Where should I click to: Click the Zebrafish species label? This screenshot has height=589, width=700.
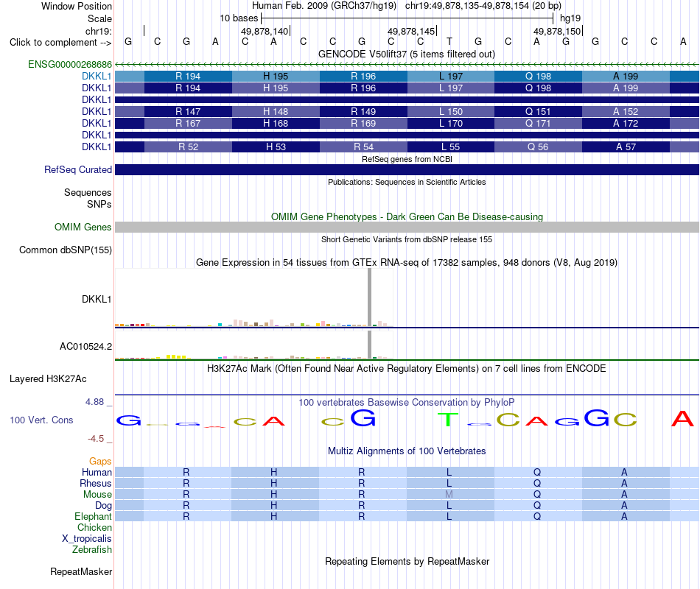pyautogui.click(x=92, y=550)
